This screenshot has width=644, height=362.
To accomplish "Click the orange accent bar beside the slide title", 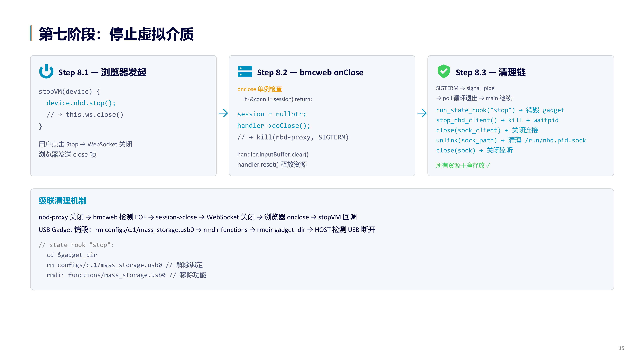I will (31, 33).
